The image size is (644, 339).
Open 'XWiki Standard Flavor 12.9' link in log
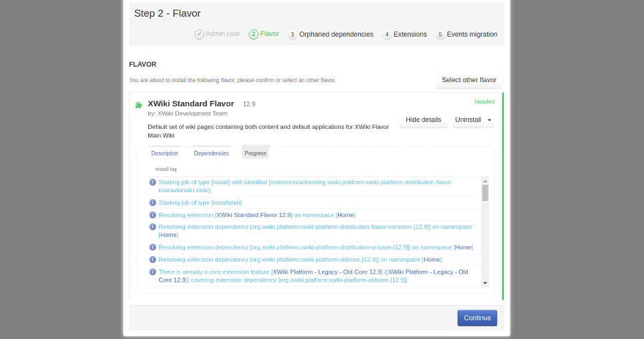pyautogui.click(x=255, y=215)
